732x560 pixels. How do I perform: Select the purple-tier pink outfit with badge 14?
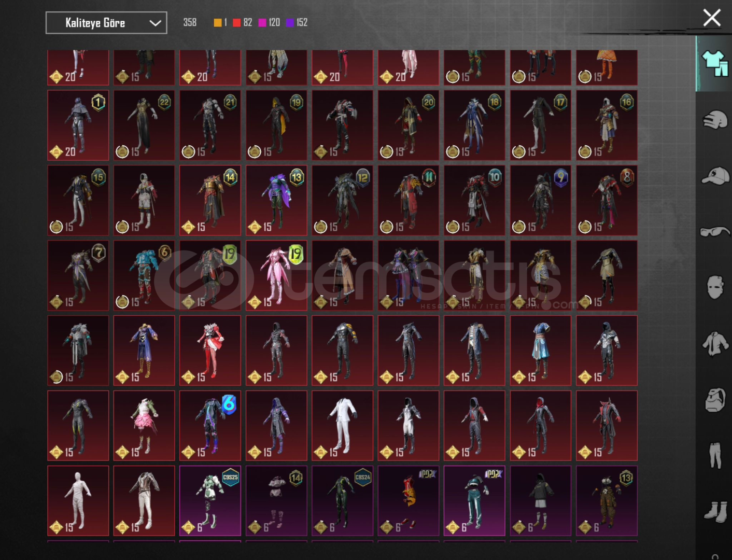click(276, 500)
